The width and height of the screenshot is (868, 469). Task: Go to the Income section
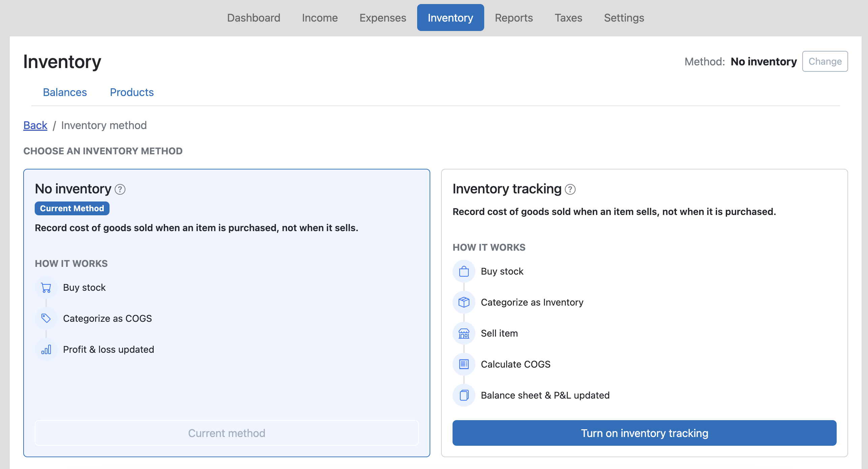[320, 18]
